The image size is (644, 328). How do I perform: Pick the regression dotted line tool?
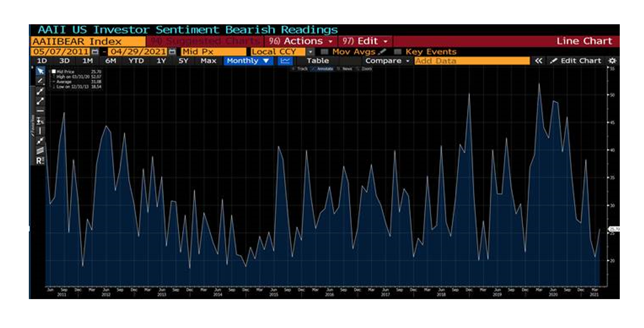tap(40, 141)
